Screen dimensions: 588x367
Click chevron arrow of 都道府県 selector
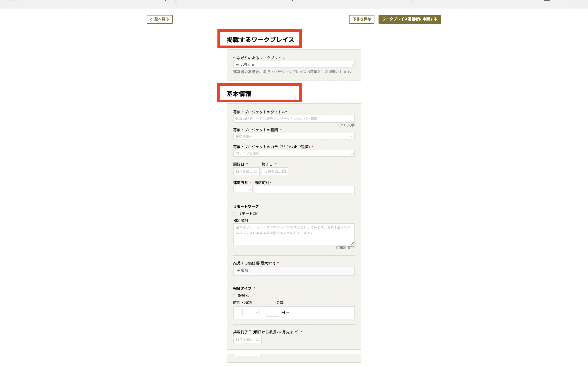tap(249, 190)
